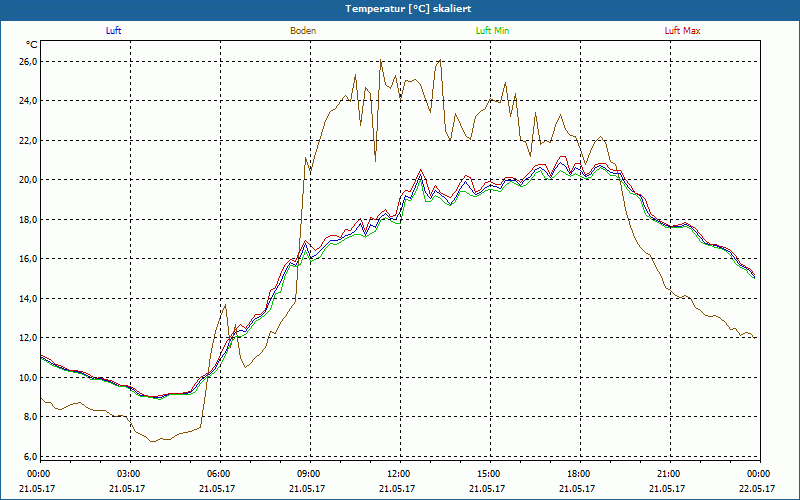Click the 24,0 y-axis value
The image size is (800, 500).
pos(28,101)
